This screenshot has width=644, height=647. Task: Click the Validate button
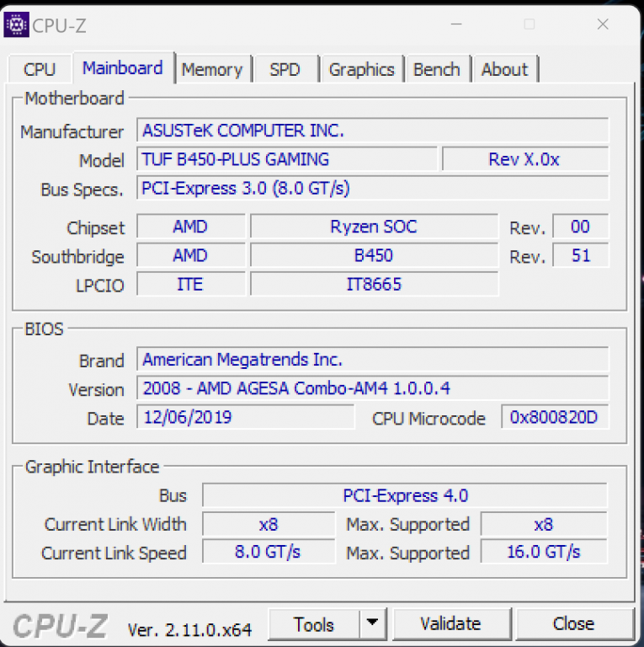click(451, 623)
